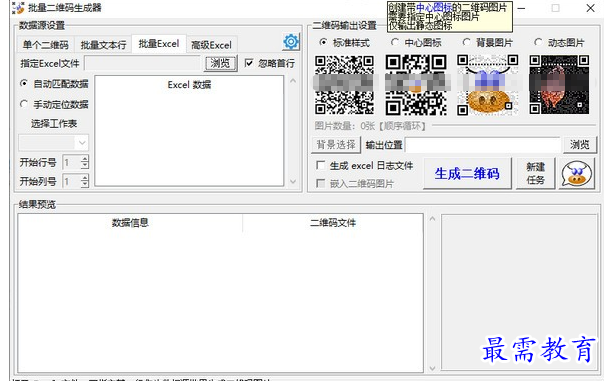Click the 输出位置 path input field
The image size is (604, 381).
coord(483,145)
